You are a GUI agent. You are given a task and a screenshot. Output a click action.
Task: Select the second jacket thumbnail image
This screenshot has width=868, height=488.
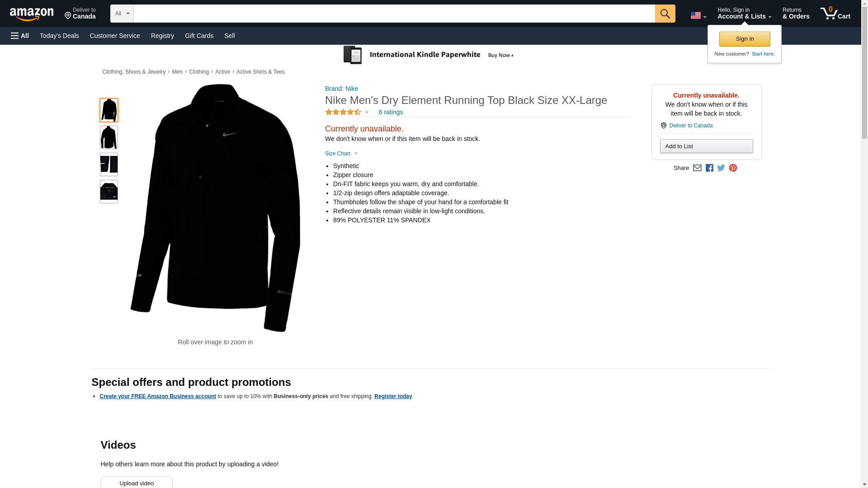click(x=109, y=137)
